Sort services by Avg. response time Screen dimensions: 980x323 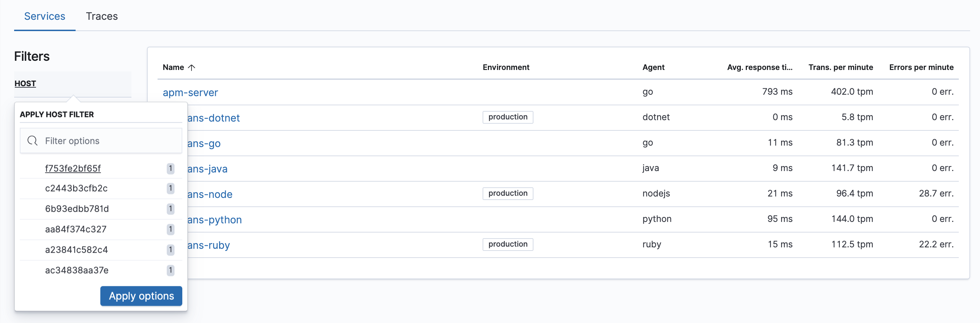[760, 67]
